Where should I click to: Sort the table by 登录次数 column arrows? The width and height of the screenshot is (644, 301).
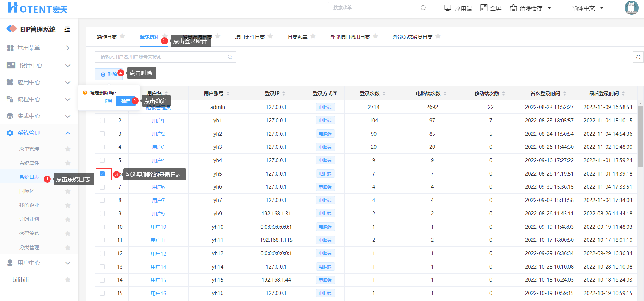point(384,93)
